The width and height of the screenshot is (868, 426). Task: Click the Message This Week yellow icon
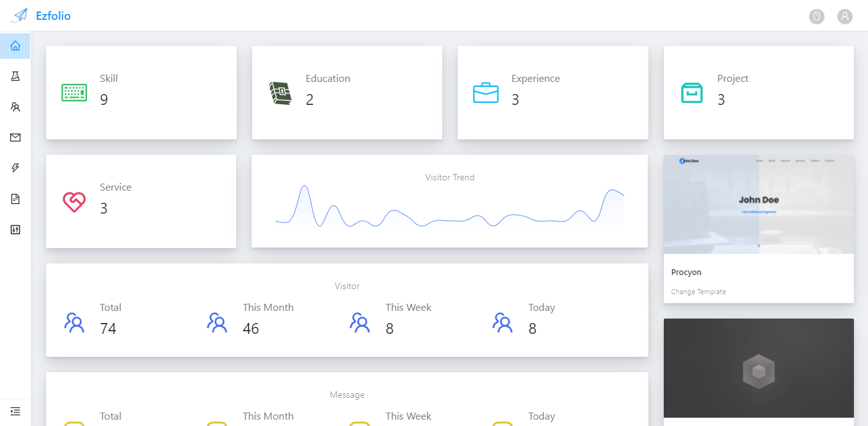pos(360,423)
